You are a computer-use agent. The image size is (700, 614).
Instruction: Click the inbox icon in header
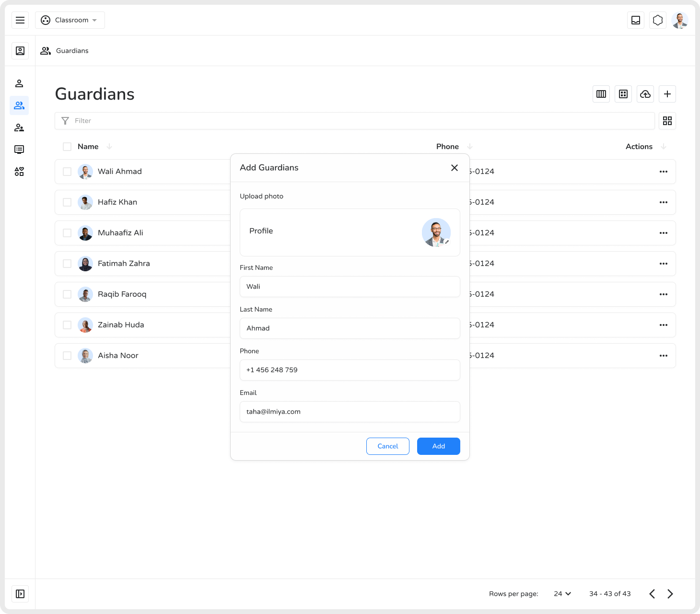pyautogui.click(x=636, y=20)
